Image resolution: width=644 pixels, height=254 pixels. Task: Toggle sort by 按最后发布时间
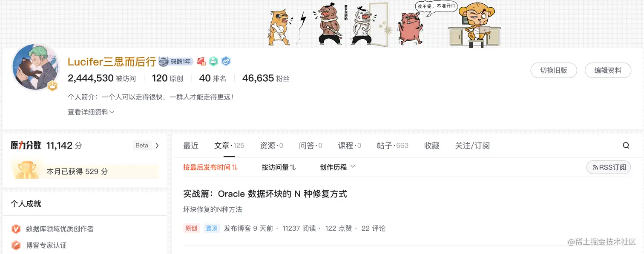pos(210,167)
